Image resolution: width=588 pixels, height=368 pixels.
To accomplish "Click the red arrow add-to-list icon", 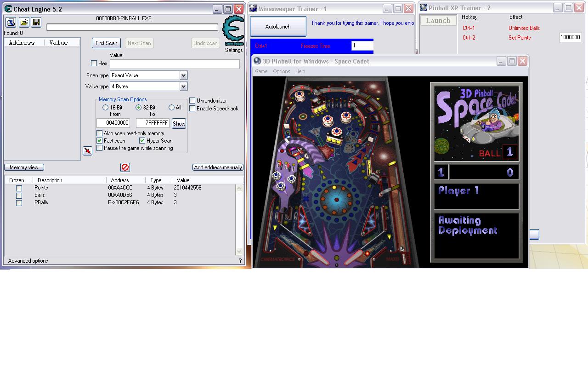I will point(87,151).
